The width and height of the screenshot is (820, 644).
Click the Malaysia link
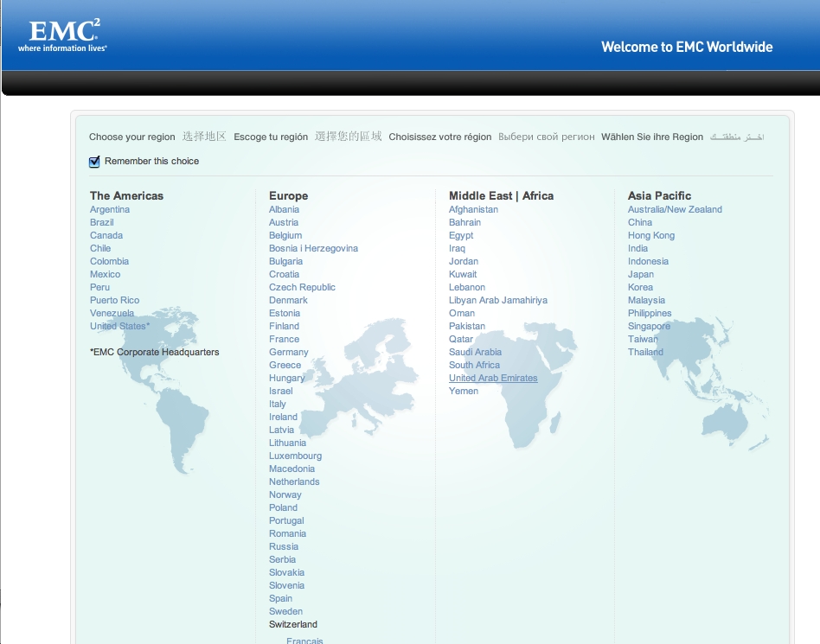pos(646,301)
